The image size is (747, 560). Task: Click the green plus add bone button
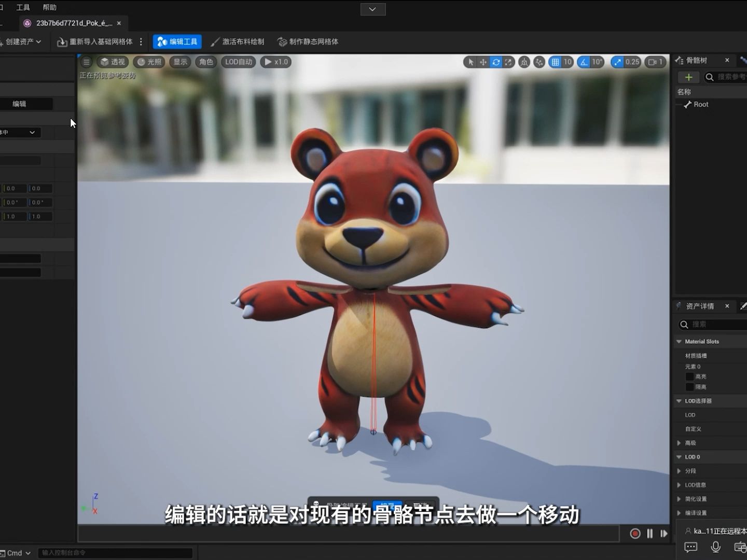[688, 77]
